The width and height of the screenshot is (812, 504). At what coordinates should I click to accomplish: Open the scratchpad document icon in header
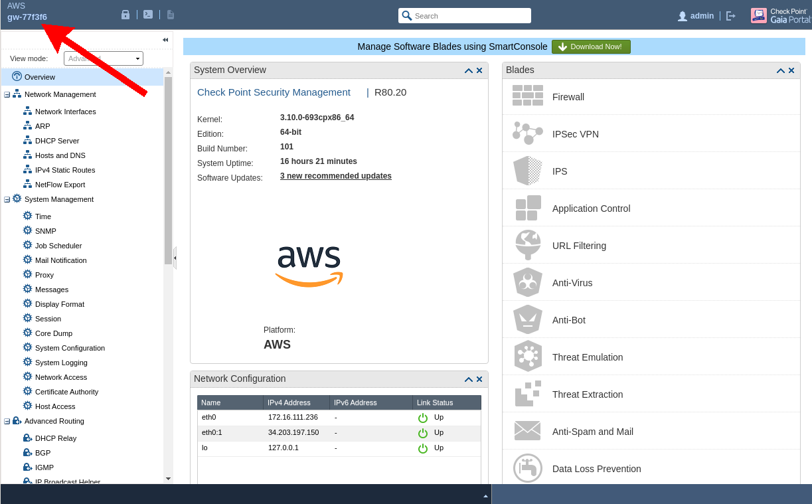tap(171, 15)
